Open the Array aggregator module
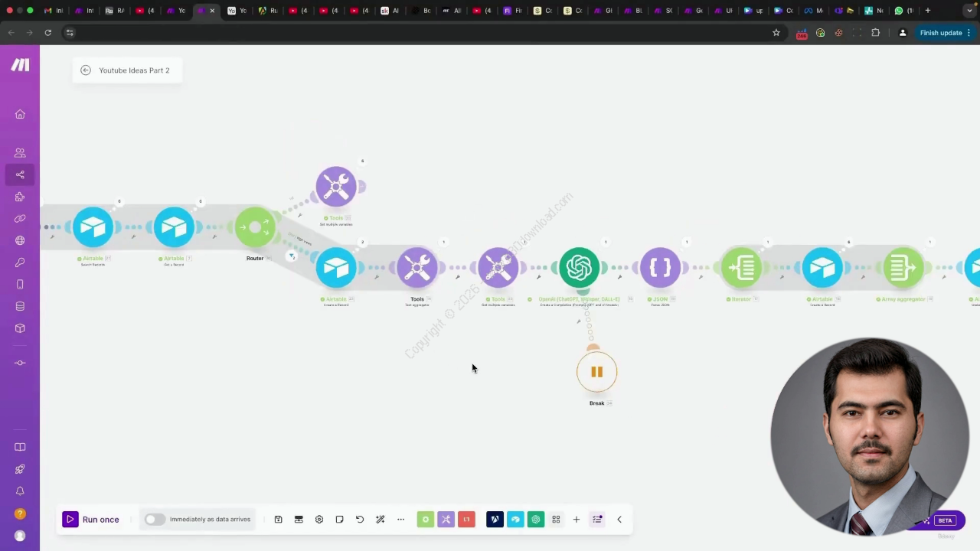Screen dimensions: 980x551 click(903, 268)
